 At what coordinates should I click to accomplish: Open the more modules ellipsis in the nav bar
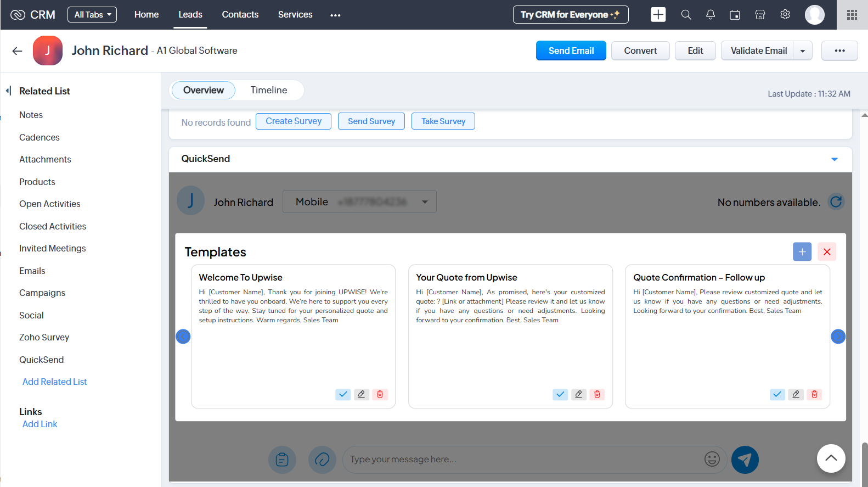pyautogui.click(x=335, y=15)
